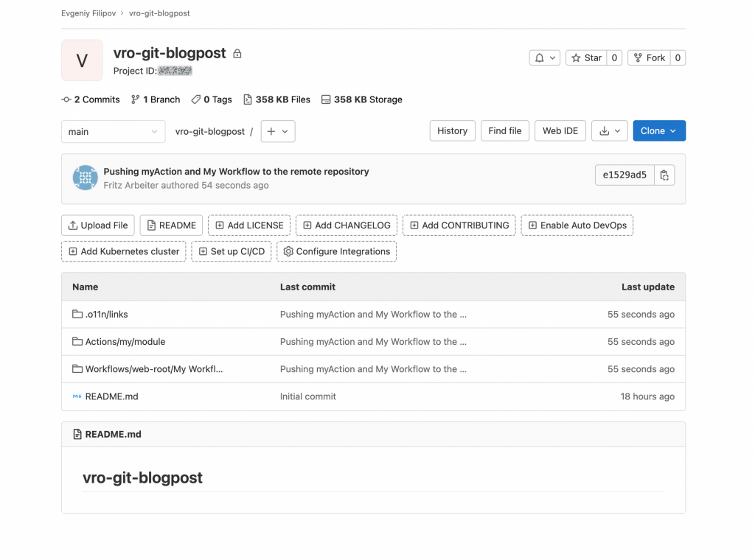This screenshot has height=560, width=755.
Task: Copy the commit SHA e1529ad5
Action: tap(664, 175)
